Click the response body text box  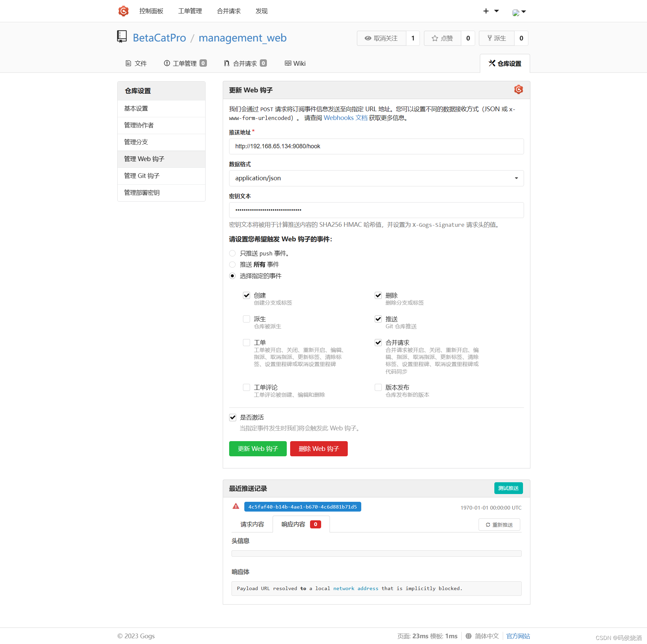coord(376,588)
